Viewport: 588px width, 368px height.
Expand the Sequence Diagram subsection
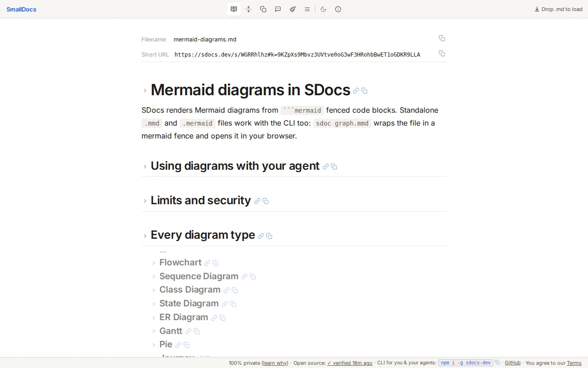(x=154, y=276)
